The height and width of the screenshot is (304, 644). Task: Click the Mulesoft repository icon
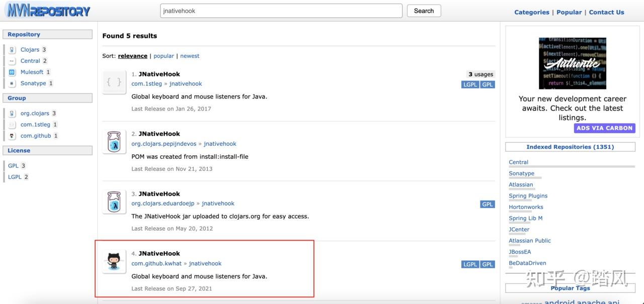pos(12,72)
